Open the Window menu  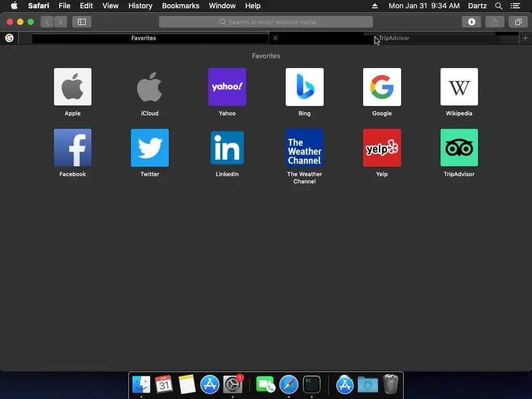click(x=222, y=6)
